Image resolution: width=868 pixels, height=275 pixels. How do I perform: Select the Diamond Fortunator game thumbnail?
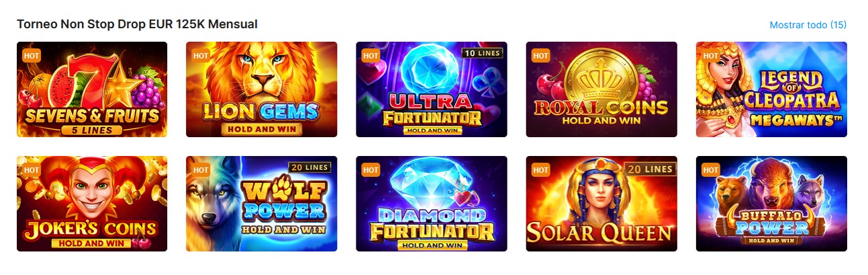pos(432,204)
